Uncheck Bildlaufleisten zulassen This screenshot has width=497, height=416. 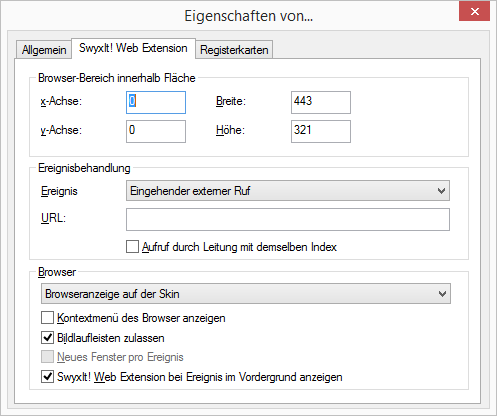coord(47,337)
